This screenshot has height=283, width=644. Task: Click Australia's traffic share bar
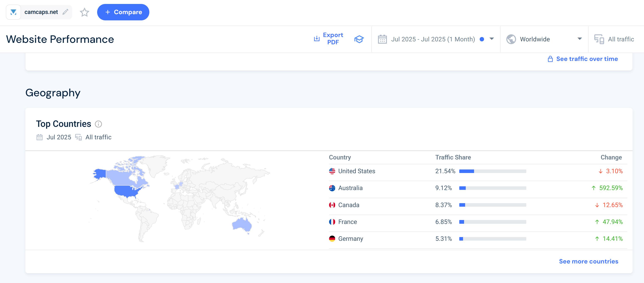[493, 188]
